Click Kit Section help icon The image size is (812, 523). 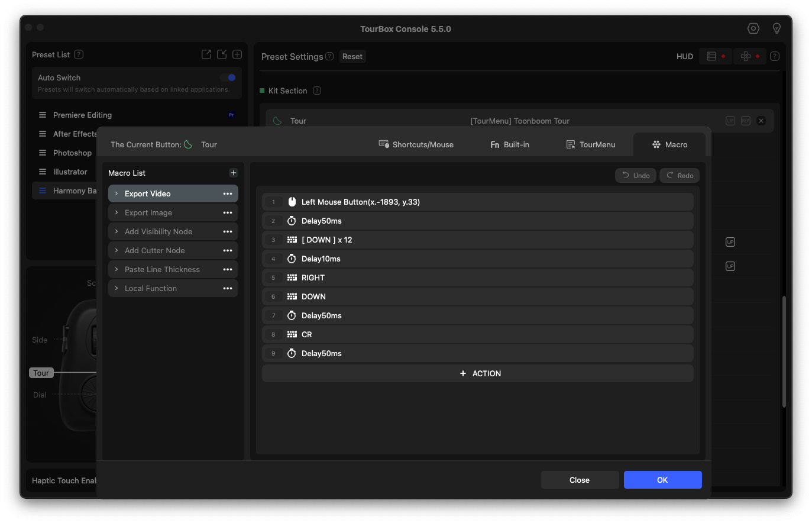pyautogui.click(x=317, y=91)
